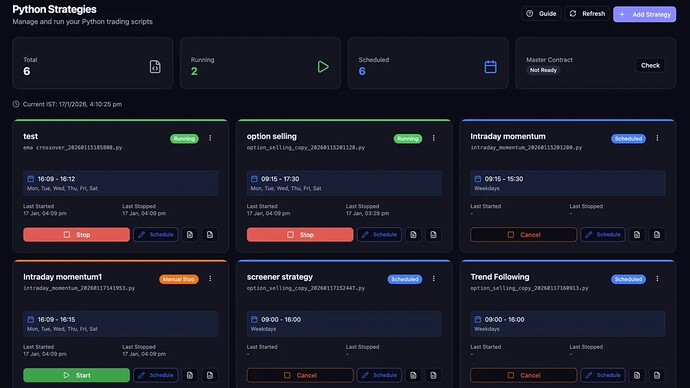Click filename option_selling_copy_20260115201128.py

tap(306, 147)
